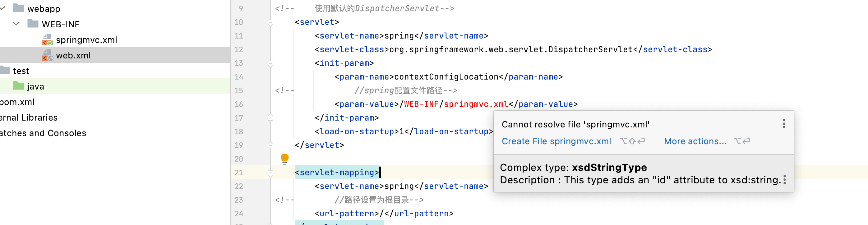
Task: Fold the init-param block at line 13
Action: click(x=270, y=63)
